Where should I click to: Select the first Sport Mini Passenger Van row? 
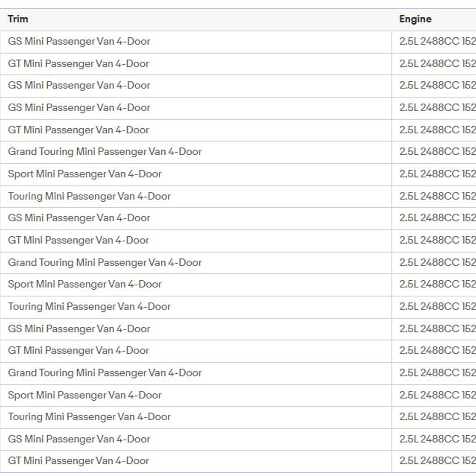pos(238,174)
